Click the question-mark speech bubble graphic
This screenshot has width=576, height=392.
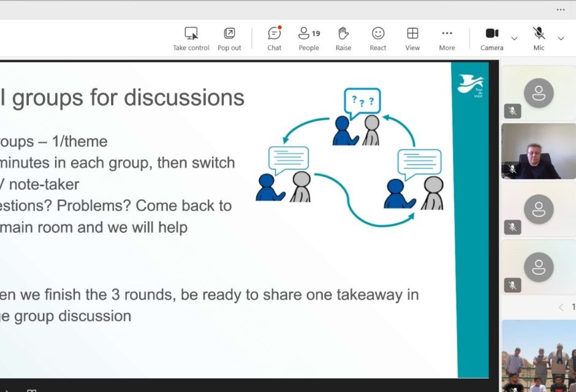coord(362,102)
